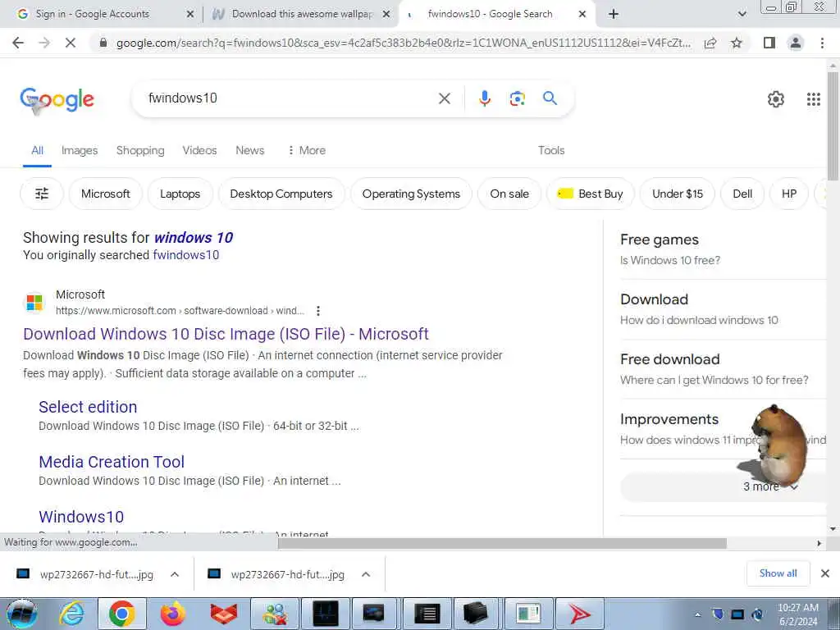Open Chrome side panel

(x=769, y=43)
